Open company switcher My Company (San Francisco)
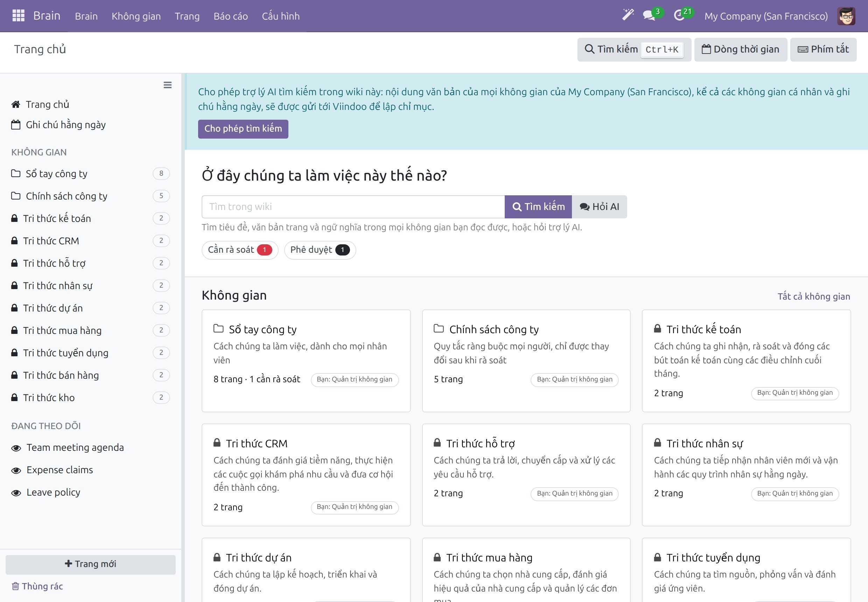This screenshot has width=868, height=602. pyautogui.click(x=766, y=16)
